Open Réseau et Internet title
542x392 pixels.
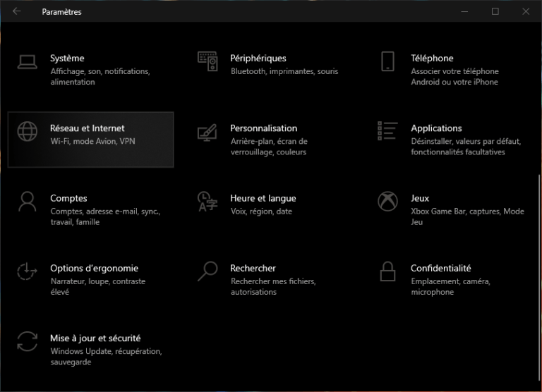pos(87,128)
